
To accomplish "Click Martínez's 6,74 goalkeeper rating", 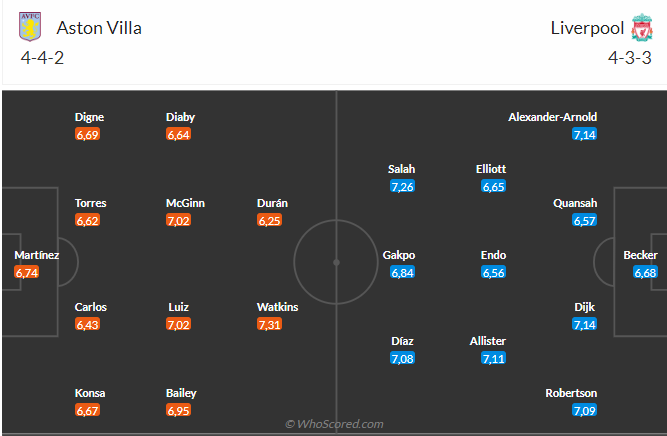I will click(26, 272).
